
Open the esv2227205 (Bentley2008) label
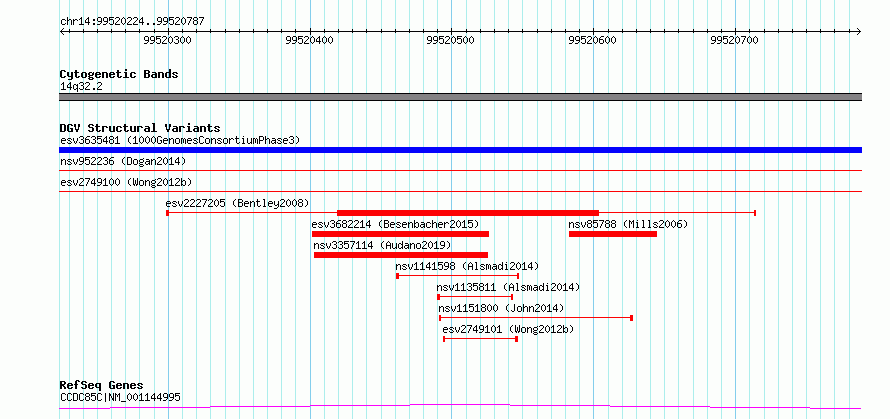(x=237, y=203)
